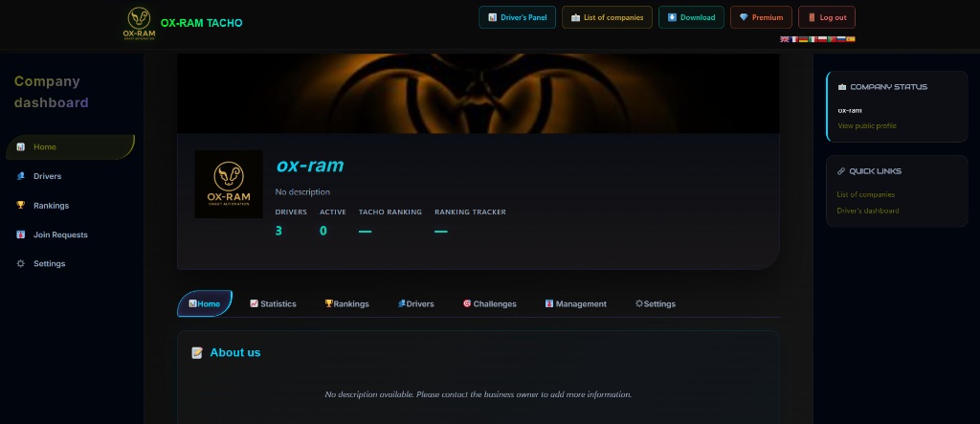
Task: Open List of companies quick link
Action: coord(865,194)
